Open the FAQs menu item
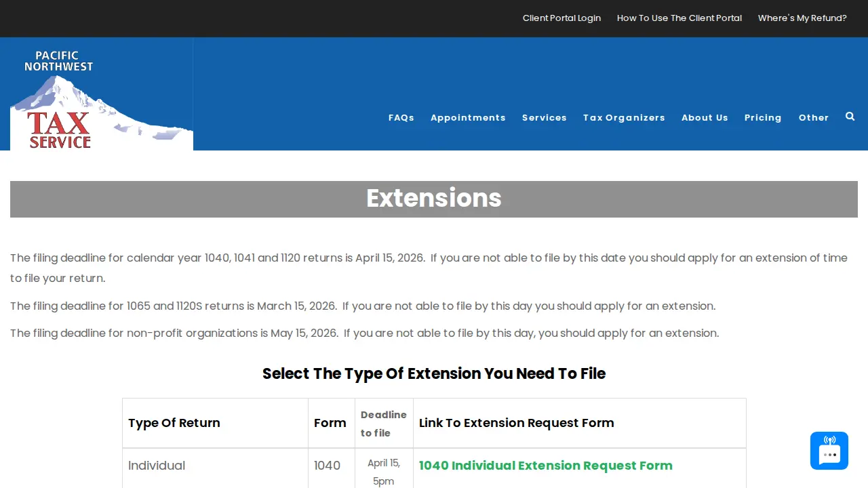The image size is (868, 488). (401, 117)
